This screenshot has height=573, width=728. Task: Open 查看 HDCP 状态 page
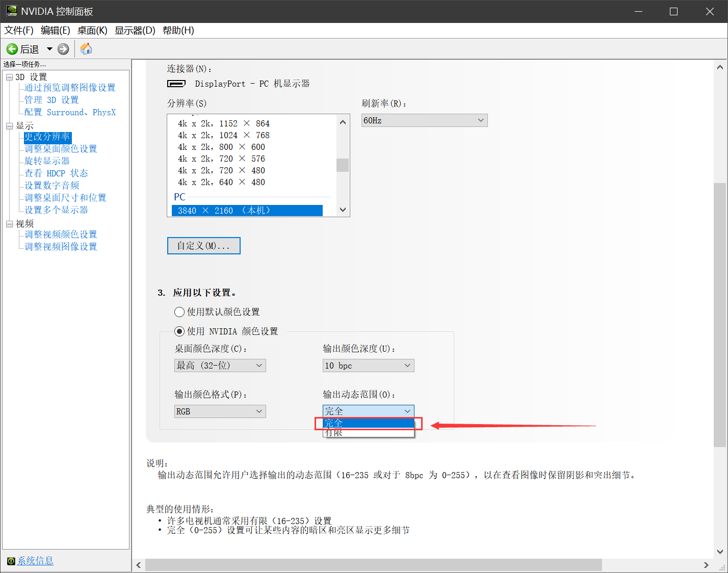tap(56, 173)
